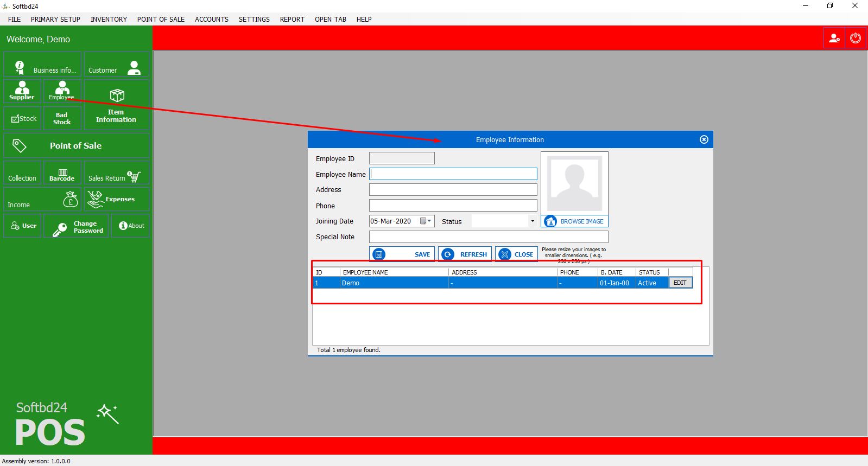Click the CLOSE button in employee form

pos(516,254)
